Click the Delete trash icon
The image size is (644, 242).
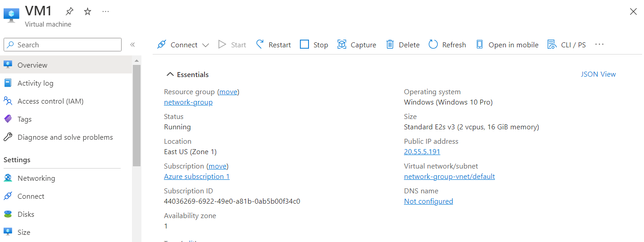390,44
